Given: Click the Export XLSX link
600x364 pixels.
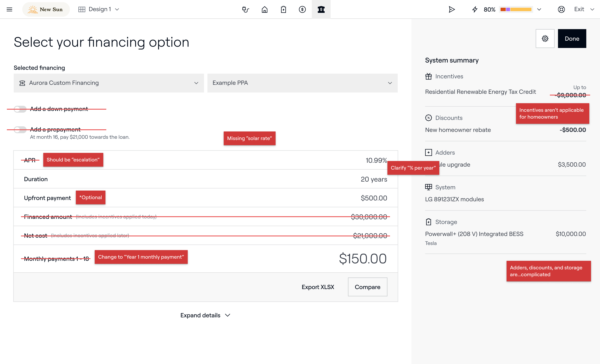Looking at the screenshot, I should [x=318, y=287].
